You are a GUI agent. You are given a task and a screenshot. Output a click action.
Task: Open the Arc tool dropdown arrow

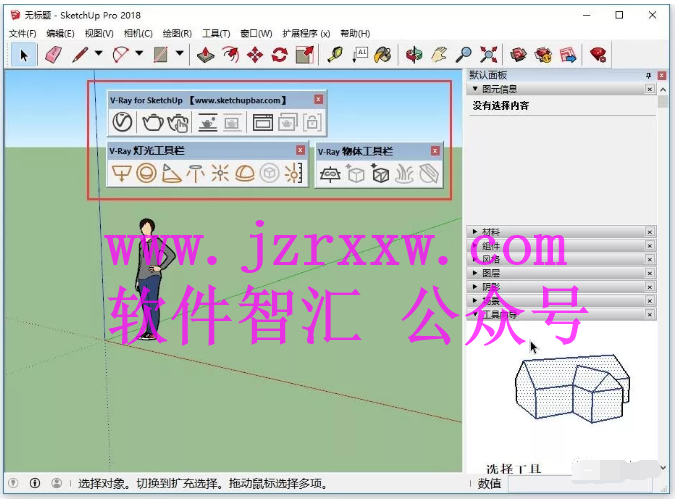(139, 53)
